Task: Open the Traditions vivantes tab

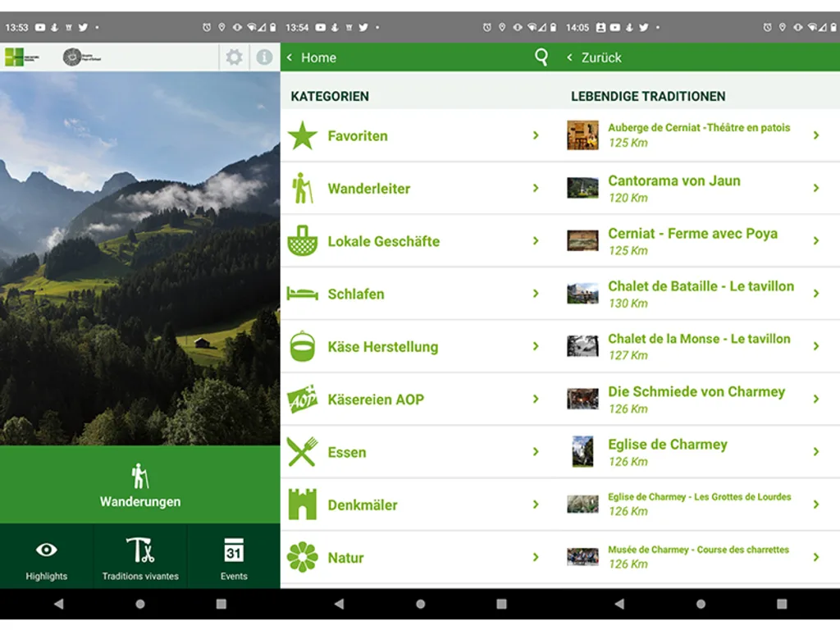Action: (x=139, y=557)
